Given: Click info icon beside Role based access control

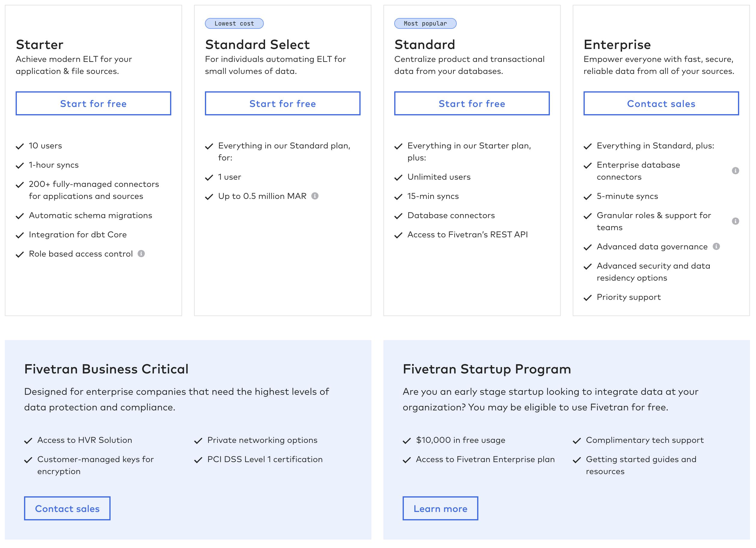Looking at the screenshot, I should click(x=141, y=254).
